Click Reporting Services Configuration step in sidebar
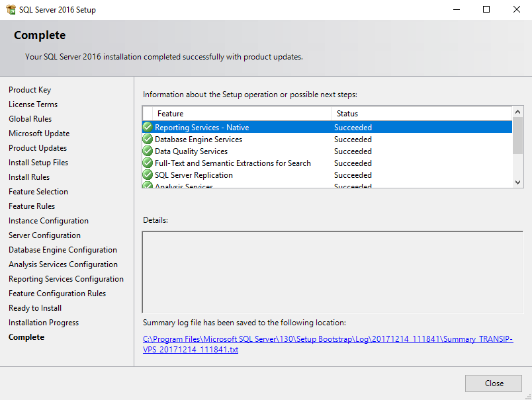Image resolution: width=532 pixels, height=400 pixels. click(x=66, y=279)
